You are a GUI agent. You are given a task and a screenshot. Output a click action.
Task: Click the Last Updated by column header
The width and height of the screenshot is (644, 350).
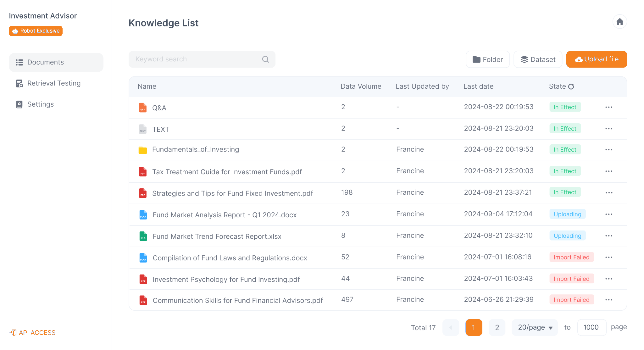click(422, 86)
